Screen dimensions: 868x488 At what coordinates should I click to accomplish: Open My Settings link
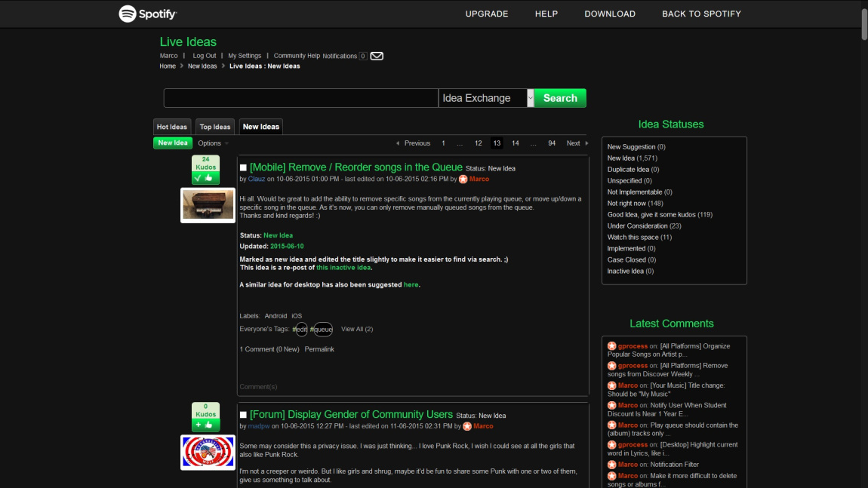pyautogui.click(x=245, y=56)
